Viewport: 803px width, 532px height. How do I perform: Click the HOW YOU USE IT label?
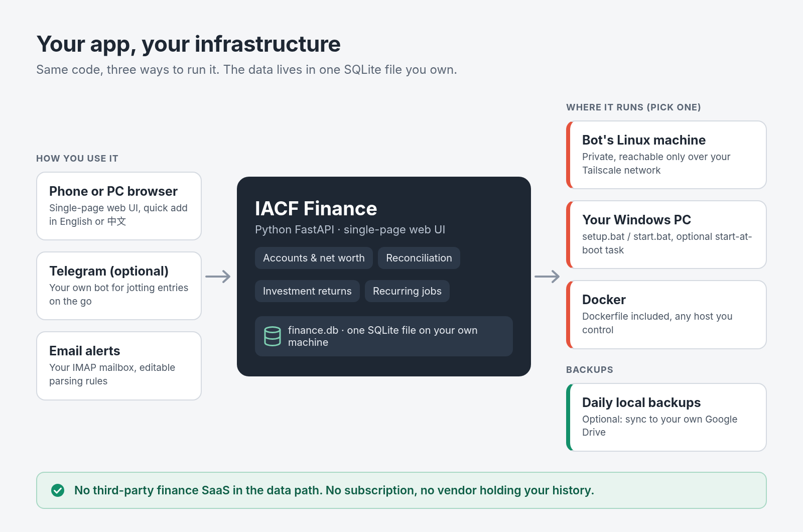click(77, 159)
